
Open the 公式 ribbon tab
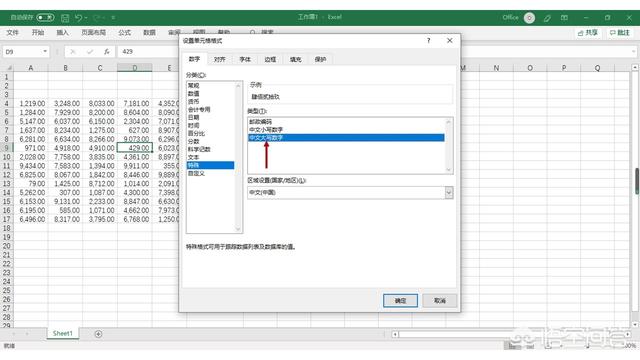click(124, 33)
